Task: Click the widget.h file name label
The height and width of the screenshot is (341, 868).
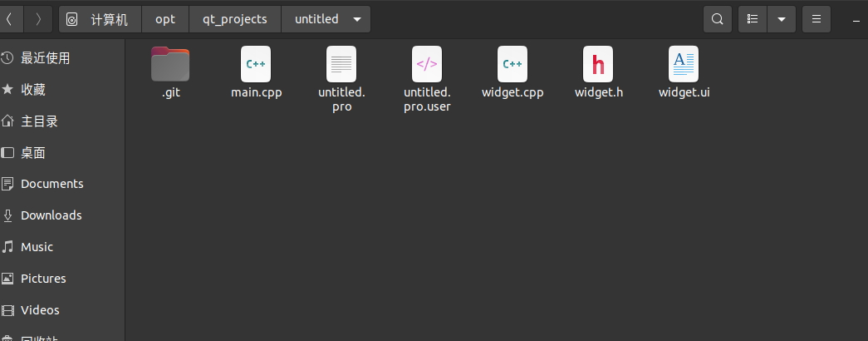Action: 598,92
